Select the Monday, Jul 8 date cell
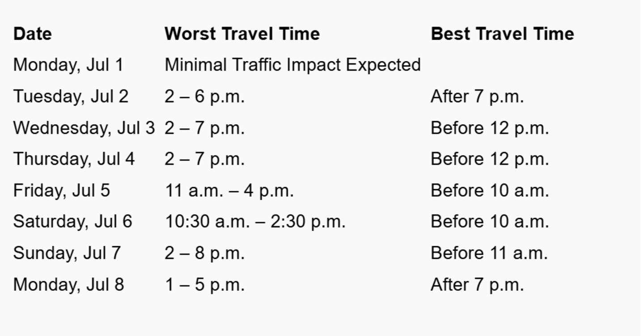644x336 pixels. click(68, 285)
